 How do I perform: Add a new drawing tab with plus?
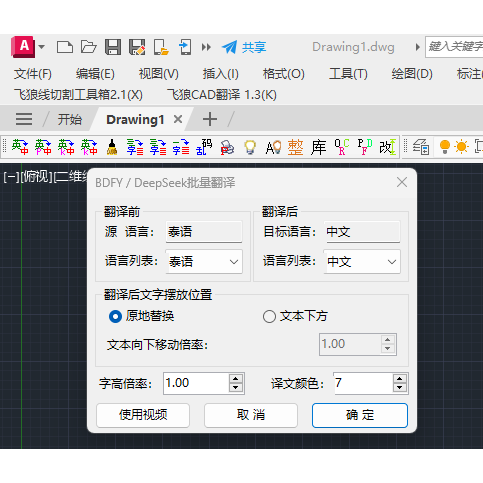(x=210, y=119)
